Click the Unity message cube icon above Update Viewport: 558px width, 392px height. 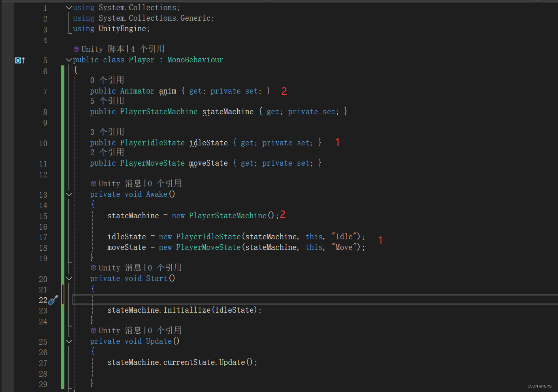[94, 330]
